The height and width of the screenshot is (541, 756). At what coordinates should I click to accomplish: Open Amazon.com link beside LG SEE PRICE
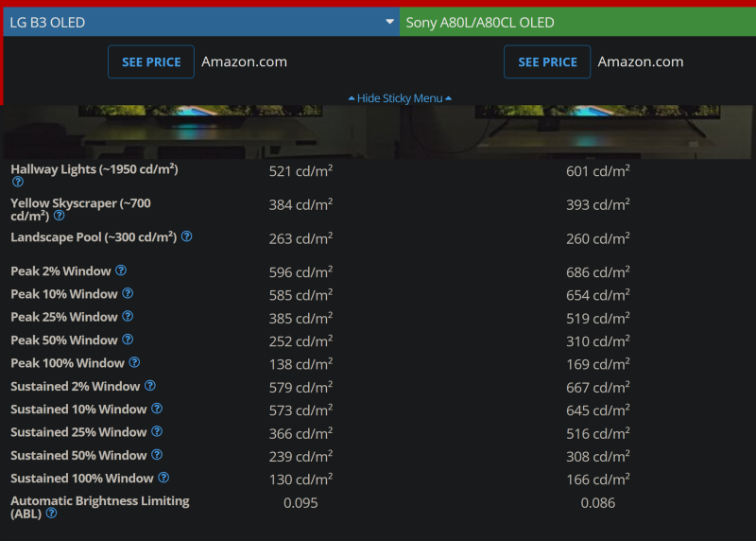click(244, 61)
